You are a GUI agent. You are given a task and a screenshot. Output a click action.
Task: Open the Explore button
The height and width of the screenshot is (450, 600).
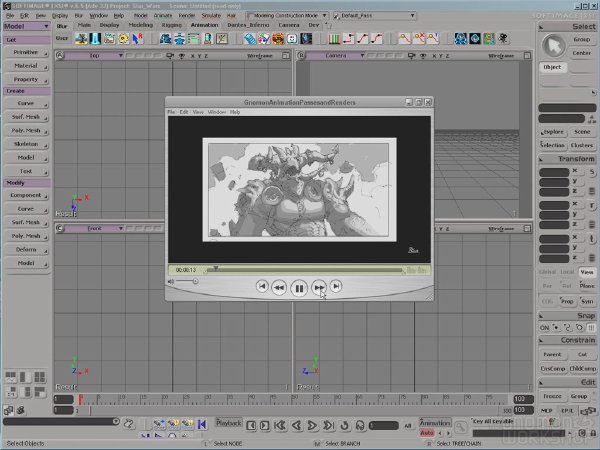coord(552,132)
